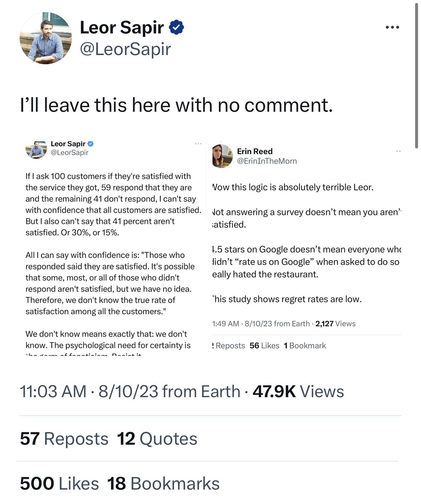Open the three-dot menu on the embedded Leor Sapir tweet
Viewport: 421px width, 504px height.
click(198, 144)
